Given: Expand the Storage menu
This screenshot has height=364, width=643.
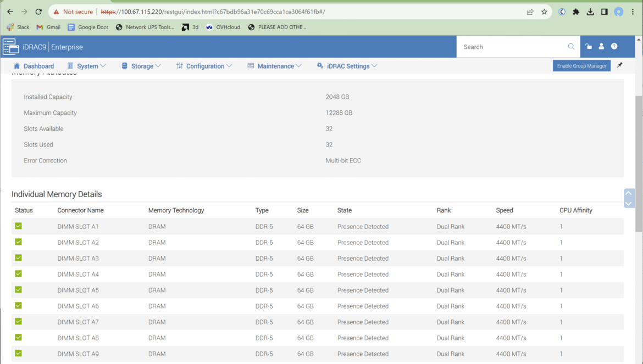Looking at the screenshot, I should (x=141, y=66).
